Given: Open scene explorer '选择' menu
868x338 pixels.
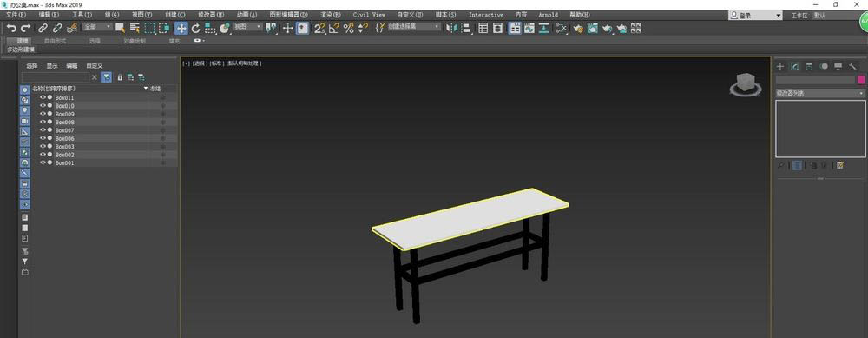Looking at the screenshot, I should 32,65.
